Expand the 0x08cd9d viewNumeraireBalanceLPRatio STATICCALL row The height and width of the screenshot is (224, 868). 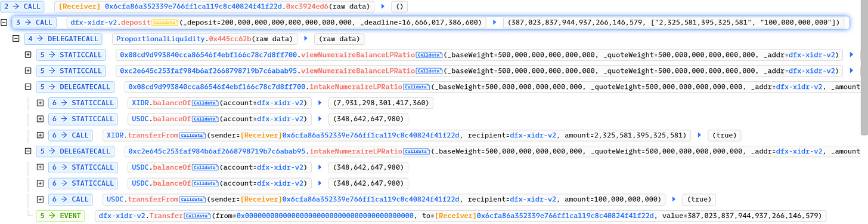(28, 55)
